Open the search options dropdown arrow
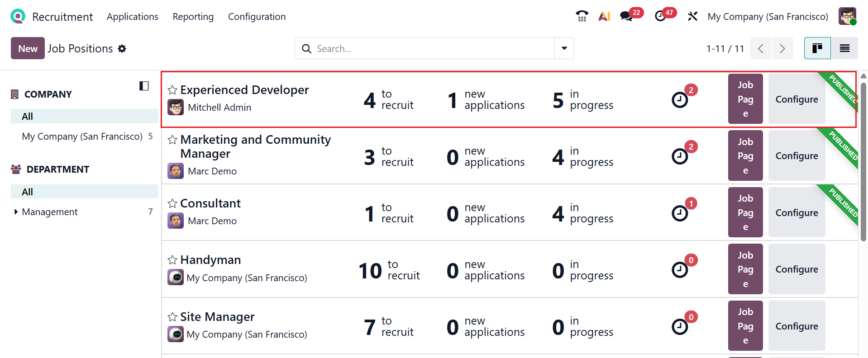 tap(564, 48)
